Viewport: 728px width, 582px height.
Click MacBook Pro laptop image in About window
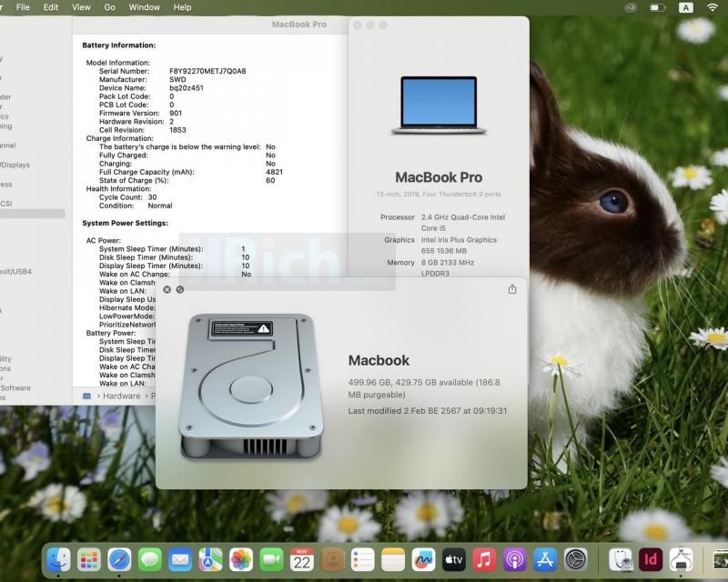(x=439, y=105)
